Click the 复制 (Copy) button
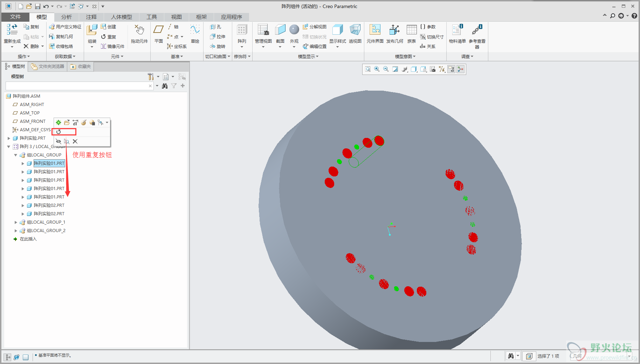The width and height of the screenshot is (640, 364). 31,27
